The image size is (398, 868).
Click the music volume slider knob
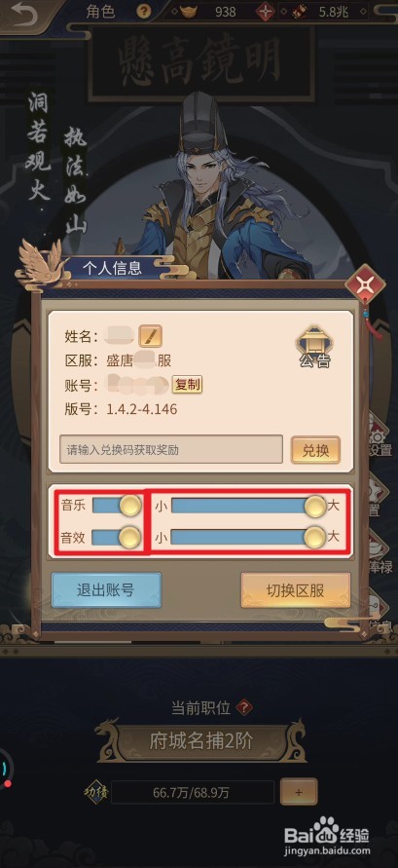(x=315, y=506)
